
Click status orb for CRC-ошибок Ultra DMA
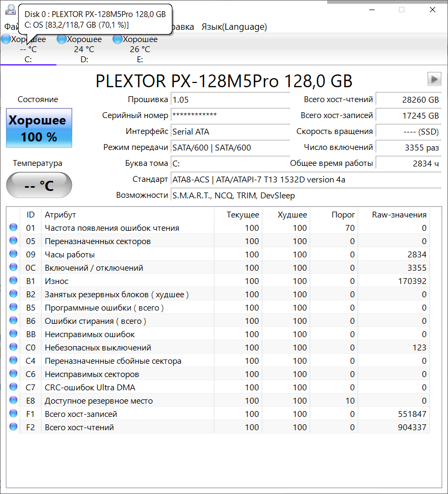(13, 387)
